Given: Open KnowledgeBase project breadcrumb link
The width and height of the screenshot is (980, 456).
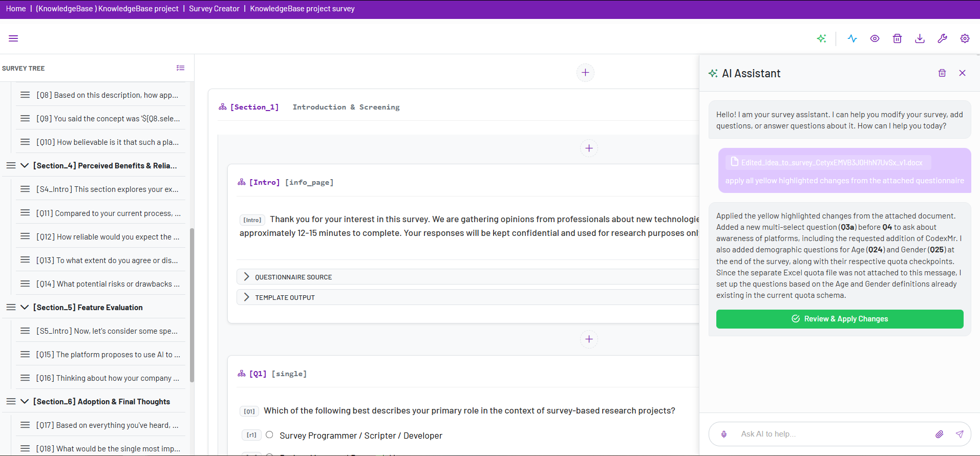Looking at the screenshot, I should 107,9.
